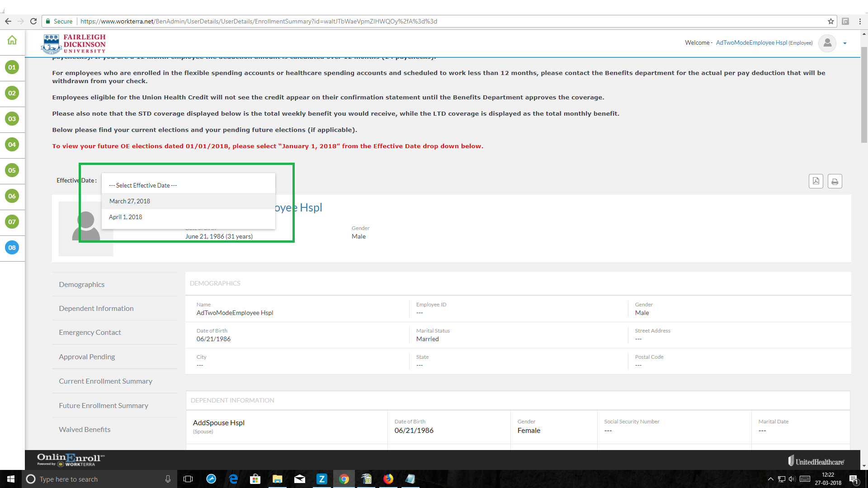Choose April 1, 2018 effective date

point(189,217)
